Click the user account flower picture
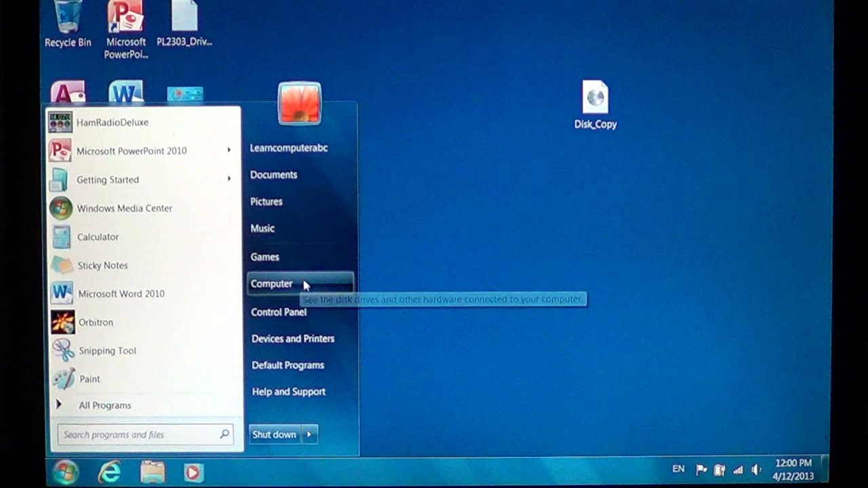This screenshot has width=868, height=488. tap(300, 103)
